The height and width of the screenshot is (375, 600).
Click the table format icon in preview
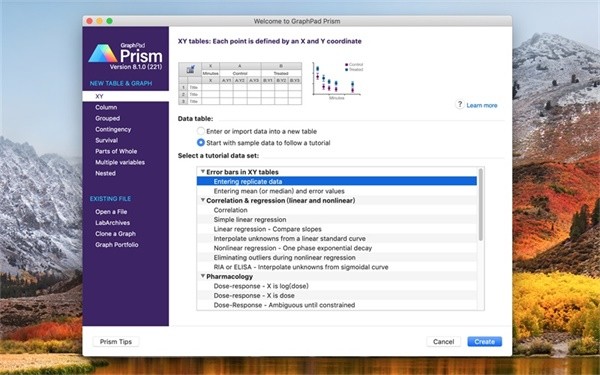pos(190,70)
